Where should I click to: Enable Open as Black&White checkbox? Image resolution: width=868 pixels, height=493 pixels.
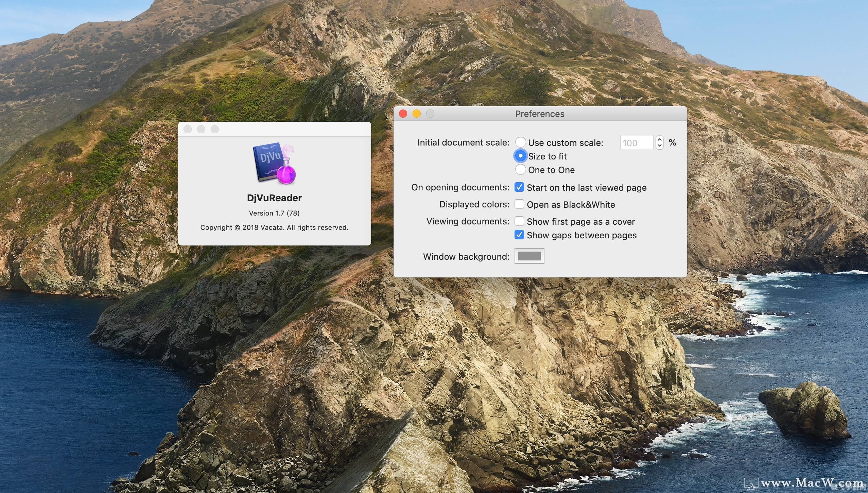click(519, 204)
